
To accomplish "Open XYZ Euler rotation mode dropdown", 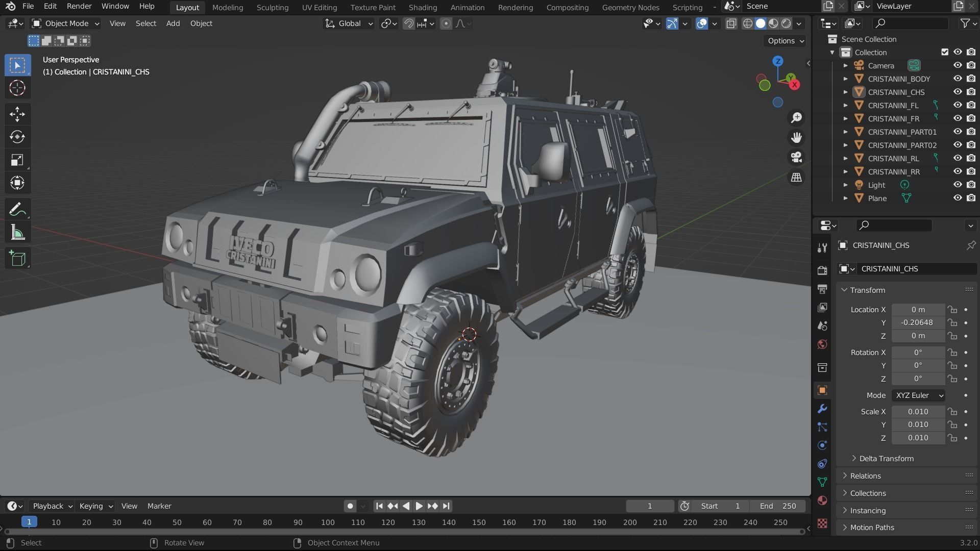I will coord(918,395).
